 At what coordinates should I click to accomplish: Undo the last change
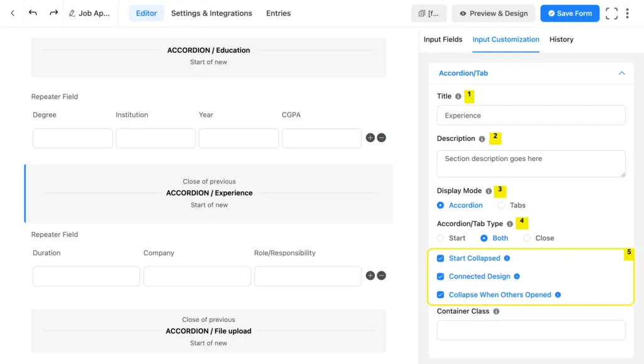pyautogui.click(x=32, y=13)
